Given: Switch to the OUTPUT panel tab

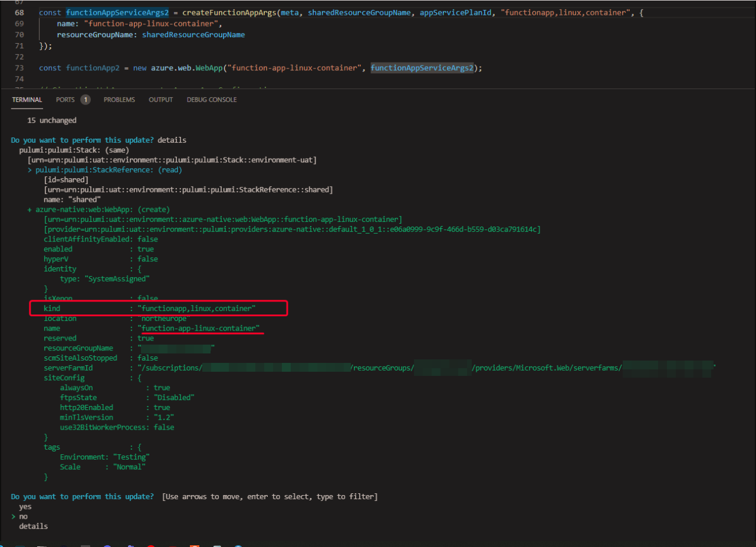Looking at the screenshot, I should tap(160, 100).
